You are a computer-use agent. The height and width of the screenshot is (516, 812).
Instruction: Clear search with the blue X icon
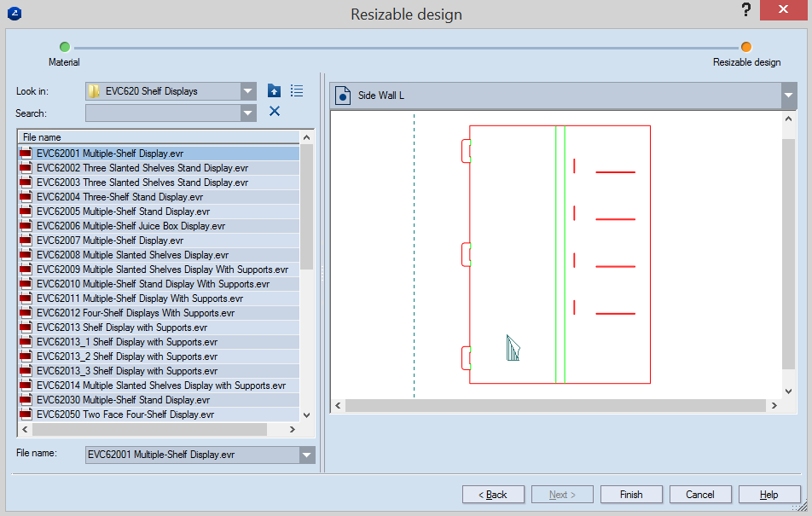click(275, 111)
